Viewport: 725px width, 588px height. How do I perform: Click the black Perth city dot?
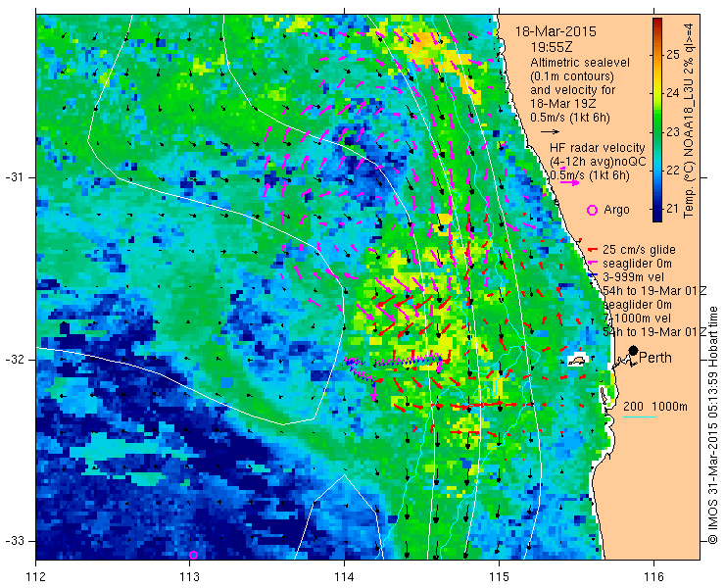(634, 350)
